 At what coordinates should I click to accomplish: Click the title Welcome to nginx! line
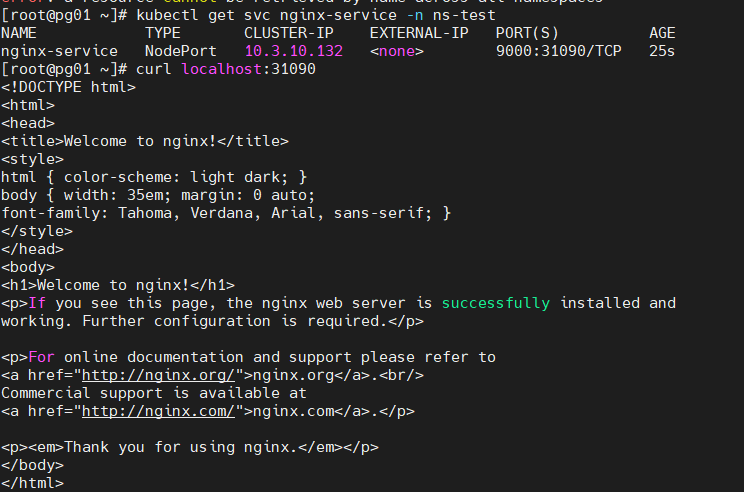[145, 141]
